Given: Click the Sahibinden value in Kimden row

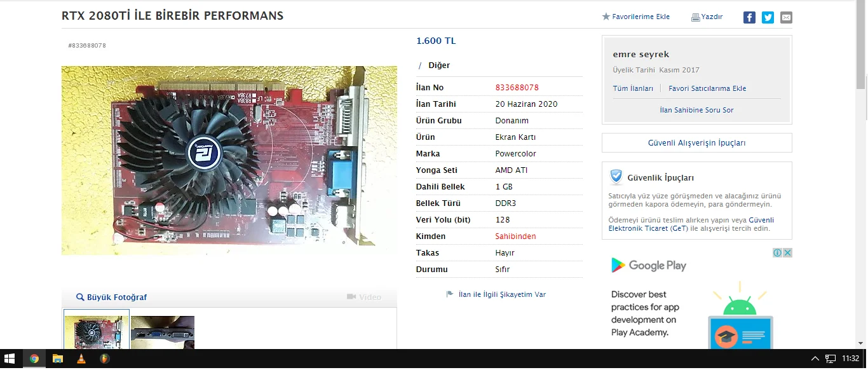Looking at the screenshot, I should [515, 236].
